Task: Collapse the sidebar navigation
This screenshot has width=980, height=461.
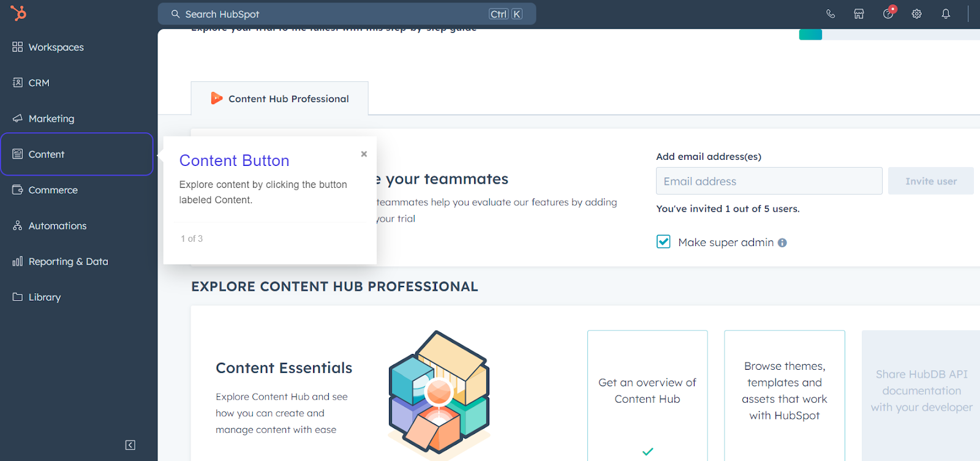Action: (x=130, y=445)
